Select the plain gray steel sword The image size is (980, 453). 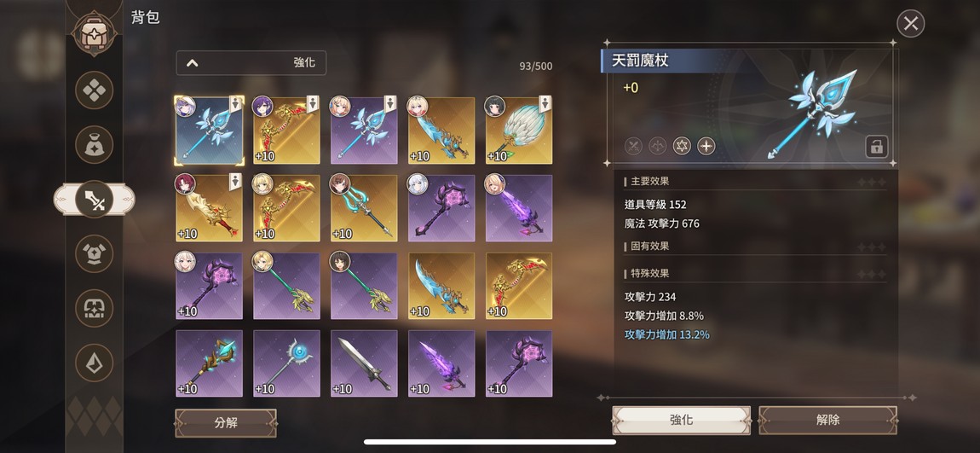364,363
